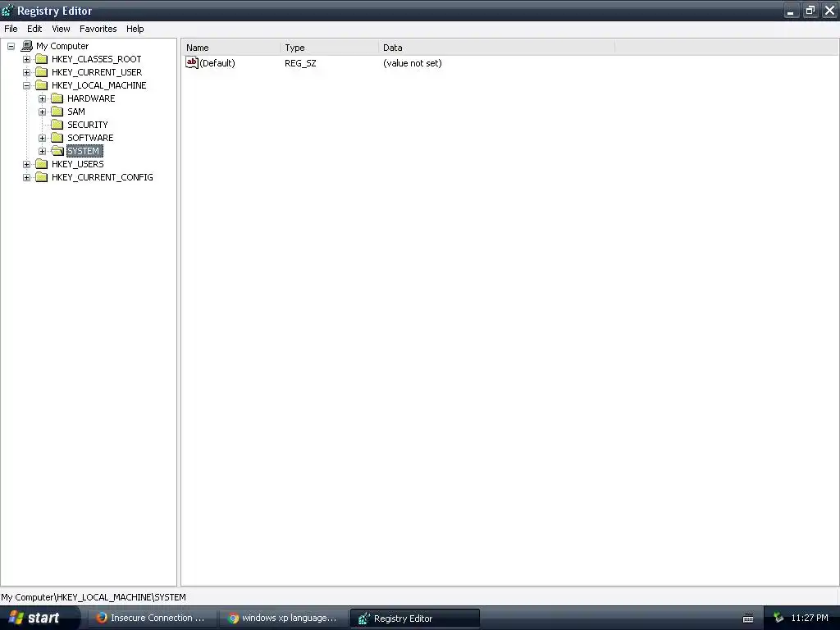Expand the SOFTWARE subkey
The height and width of the screenshot is (630, 840).
pyautogui.click(x=43, y=138)
